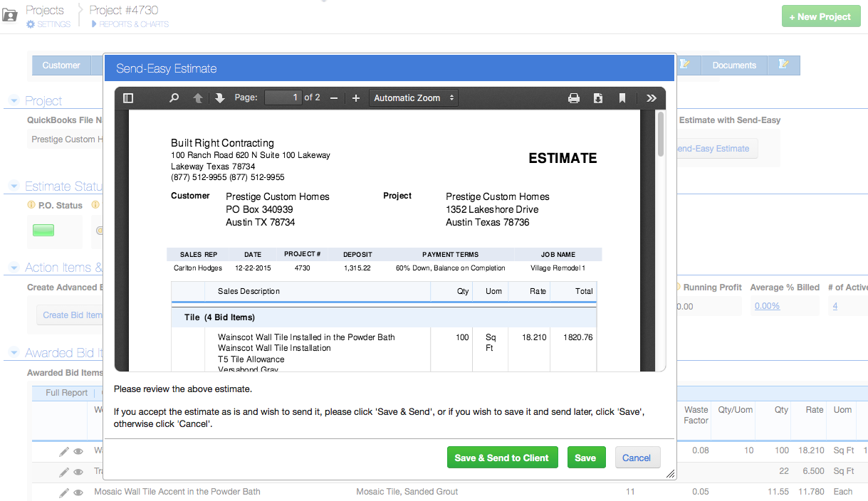Click the Village Remodel 1 job name
Image resolution: width=868 pixels, height=501 pixels.
tap(558, 268)
